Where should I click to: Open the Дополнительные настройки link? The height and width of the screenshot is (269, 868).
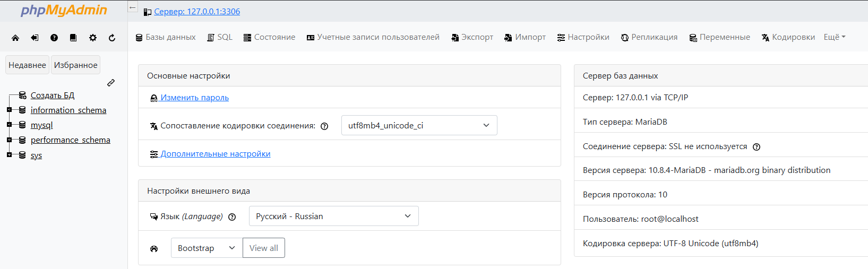[216, 154]
